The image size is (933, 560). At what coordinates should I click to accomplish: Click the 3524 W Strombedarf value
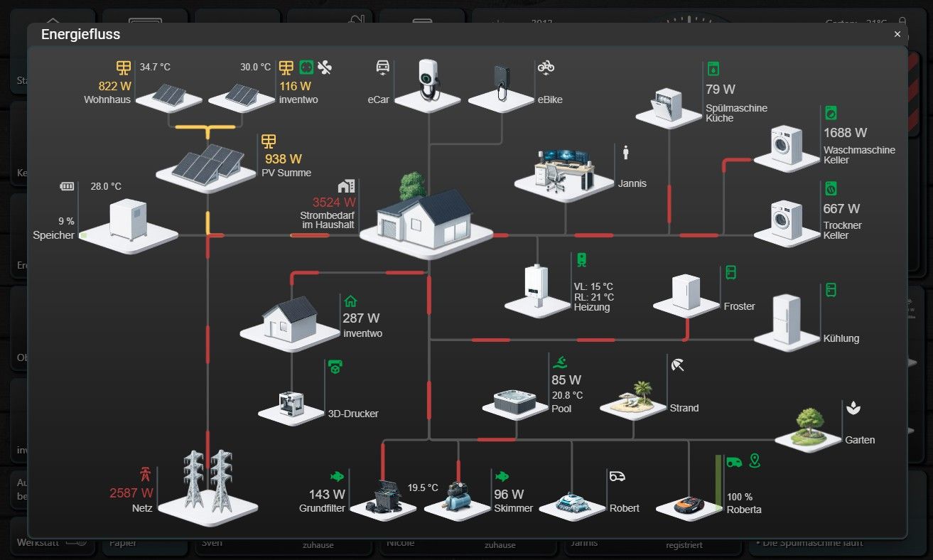[334, 201]
